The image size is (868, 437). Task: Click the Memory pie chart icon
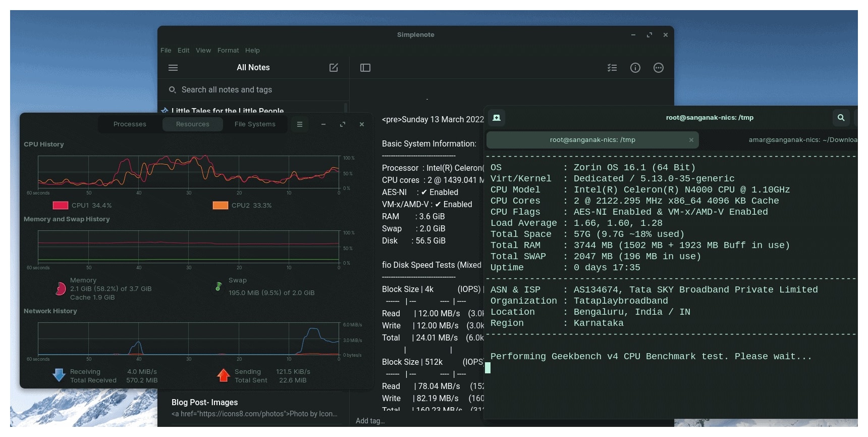click(61, 288)
